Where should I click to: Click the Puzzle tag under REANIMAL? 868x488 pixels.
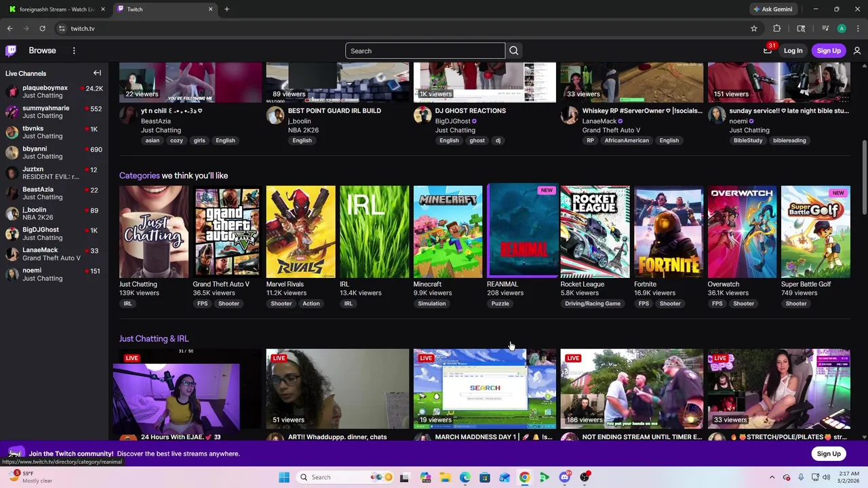pos(500,304)
